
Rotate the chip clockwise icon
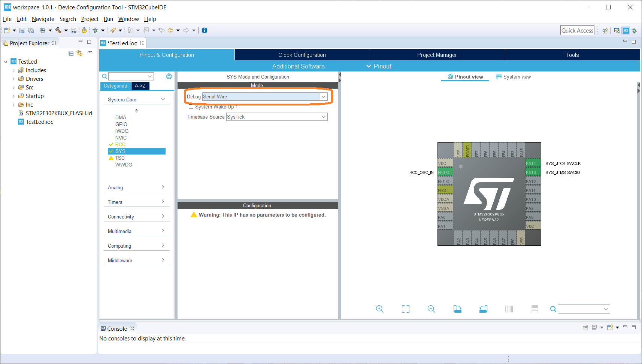(x=457, y=309)
